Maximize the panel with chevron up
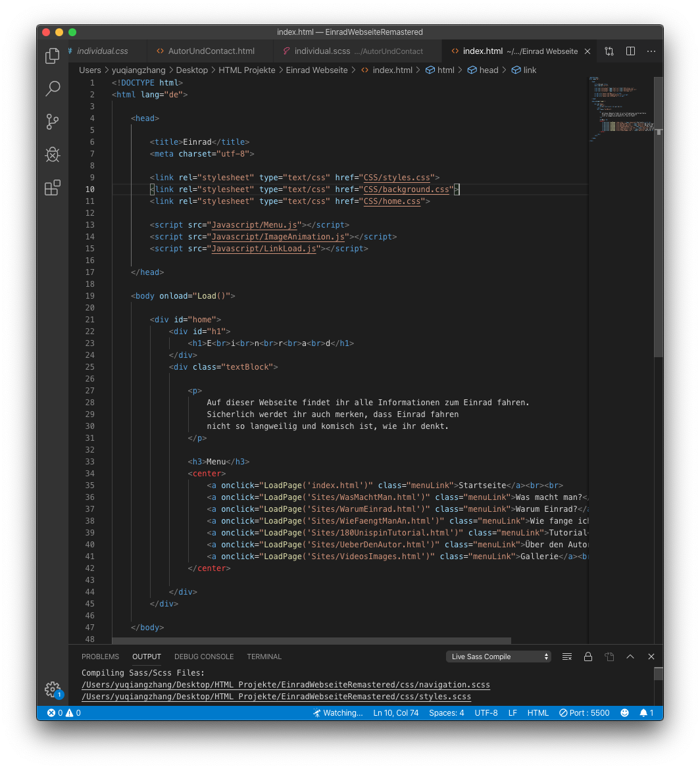Screen dimensions: 700x769 click(630, 657)
